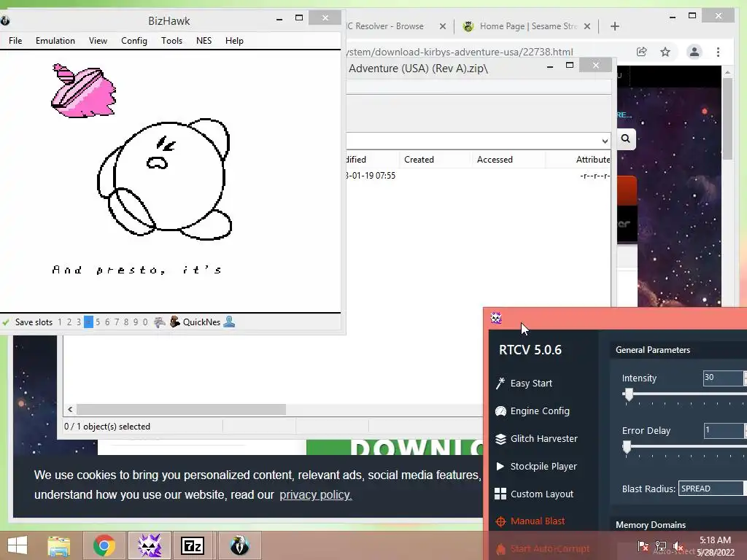Viewport: 747px width, 560px height.
Task: Click the Intensity value field showing 30
Action: (x=723, y=378)
